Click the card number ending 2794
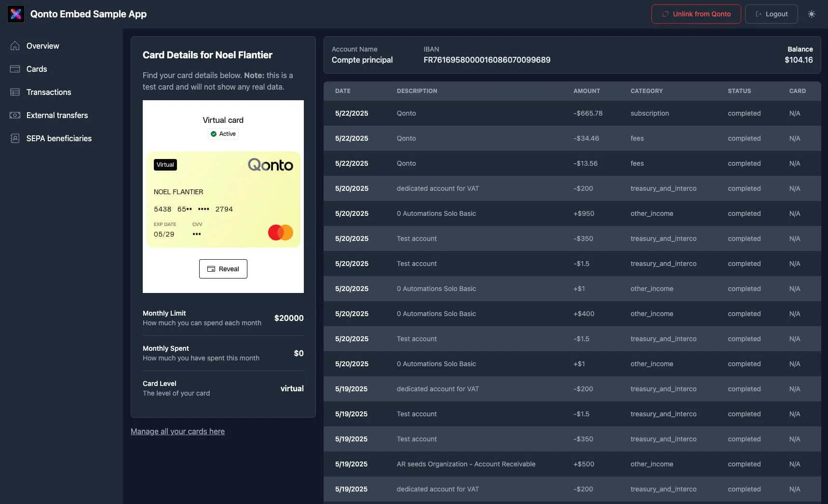The height and width of the screenshot is (504, 828). 193,209
